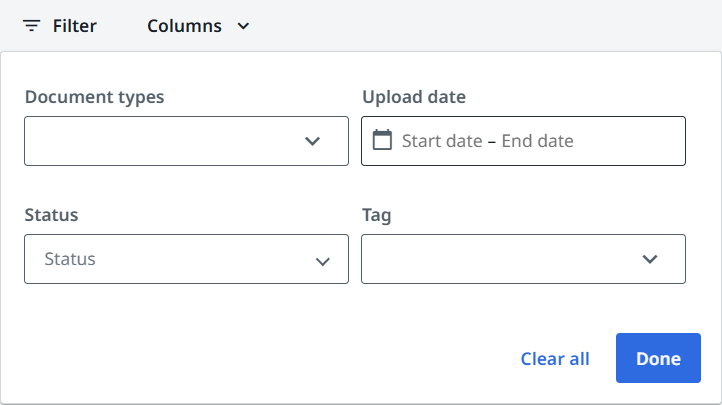Click the chevron beside Columns
Viewport: 722px width, 405px height.
tap(243, 26)
